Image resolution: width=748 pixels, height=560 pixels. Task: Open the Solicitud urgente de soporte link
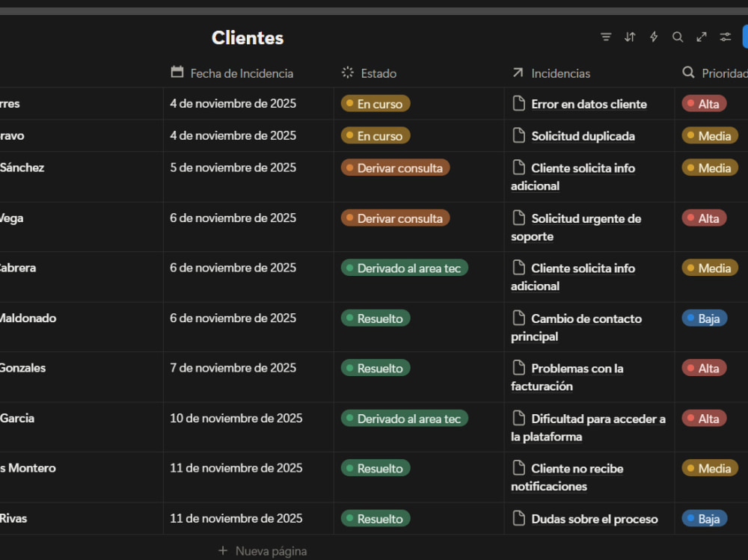tap(576, 227)
